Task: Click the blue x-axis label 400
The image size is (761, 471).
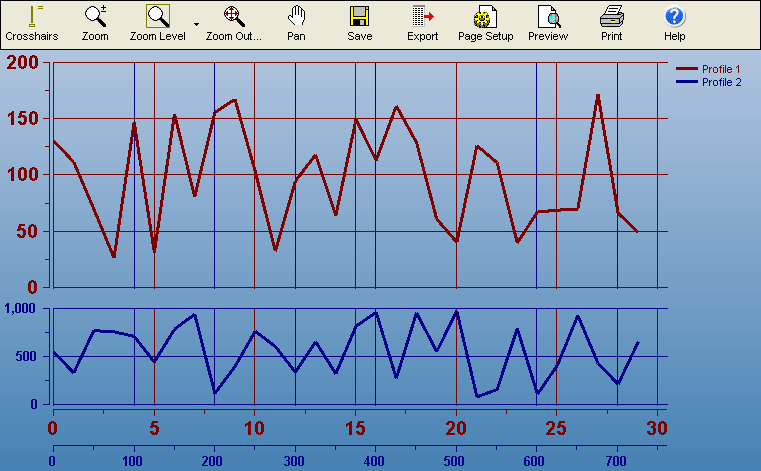Action: click(374, 461)
